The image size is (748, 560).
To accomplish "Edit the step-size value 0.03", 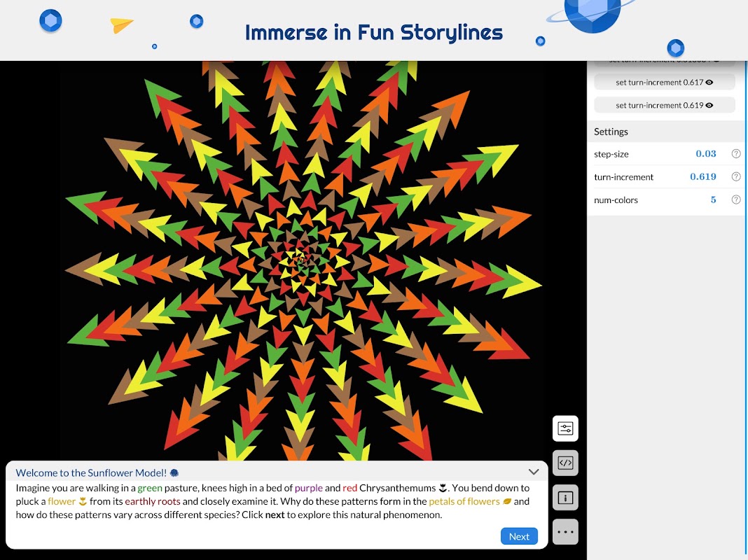I will pyautogui.click(x=705, y=153).
